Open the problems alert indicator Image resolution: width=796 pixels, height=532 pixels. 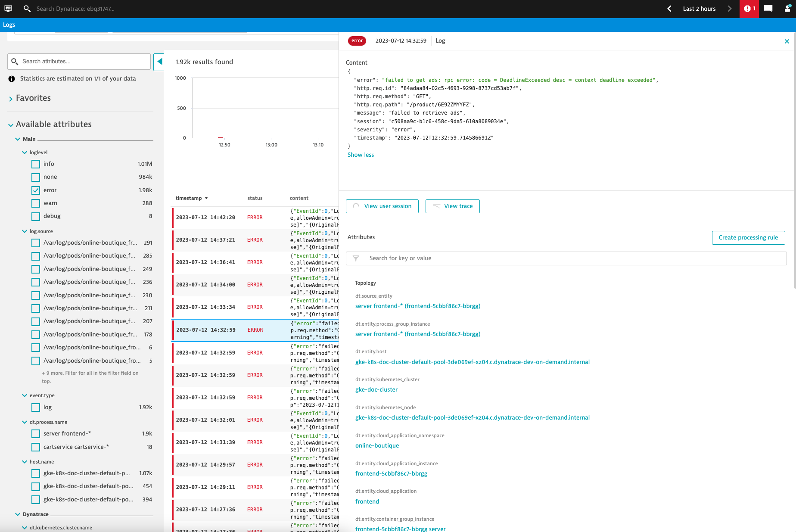pos(749,9)
